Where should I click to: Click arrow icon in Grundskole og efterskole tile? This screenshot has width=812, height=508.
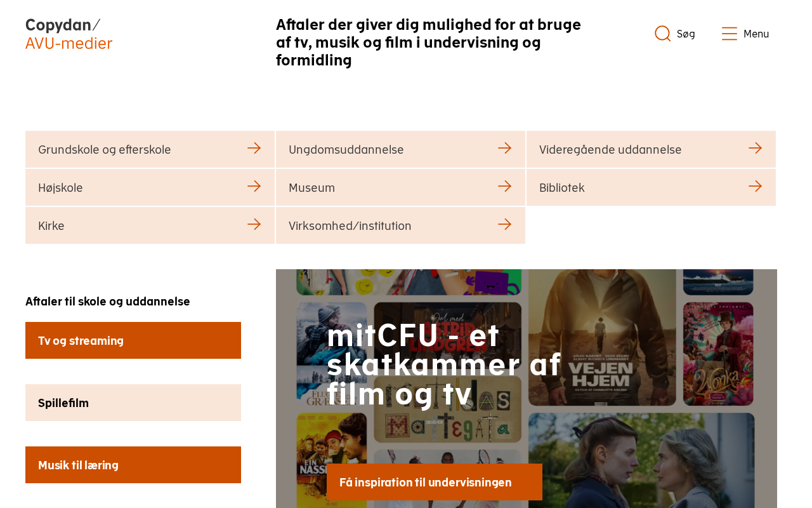coord(254,148)
